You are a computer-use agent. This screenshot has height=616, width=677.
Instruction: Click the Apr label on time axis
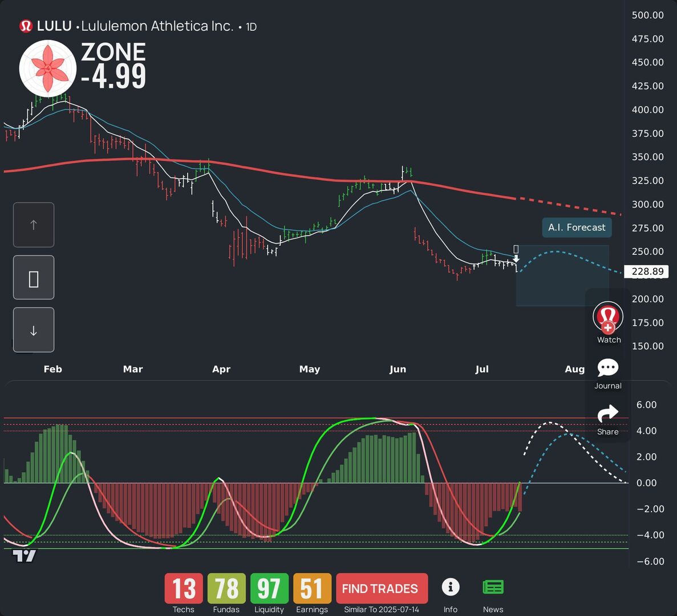[x=221, y=369]
